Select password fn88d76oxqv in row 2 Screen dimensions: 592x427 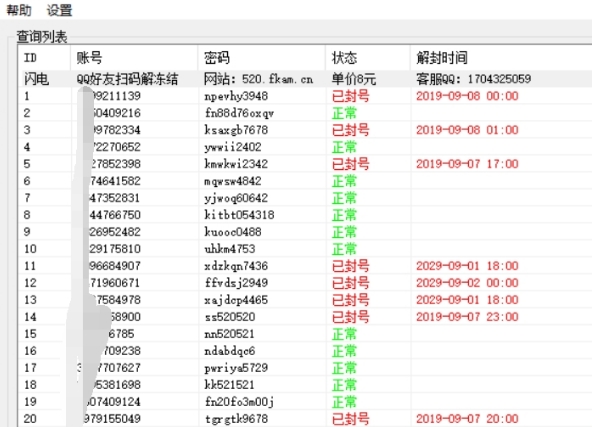coord(239,113)
